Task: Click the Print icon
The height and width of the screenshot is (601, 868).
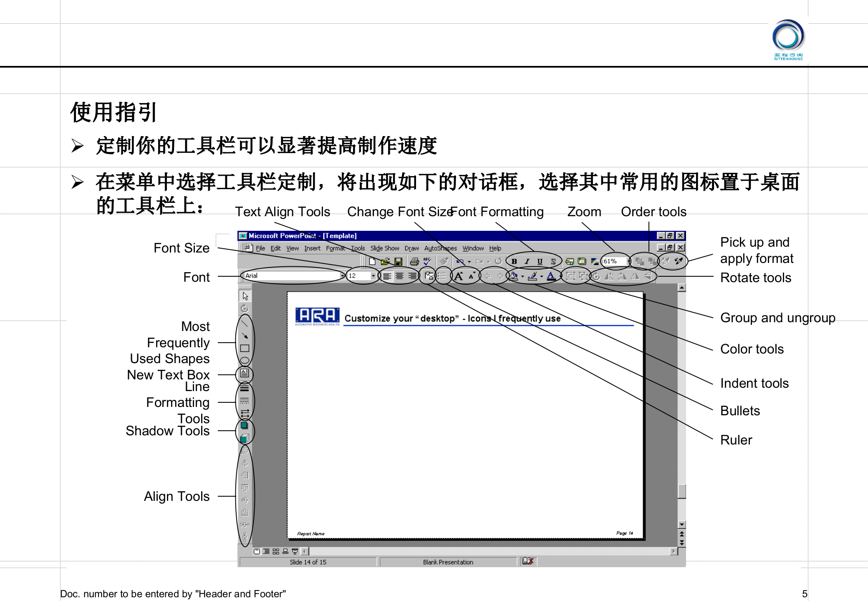Action: 414,261
